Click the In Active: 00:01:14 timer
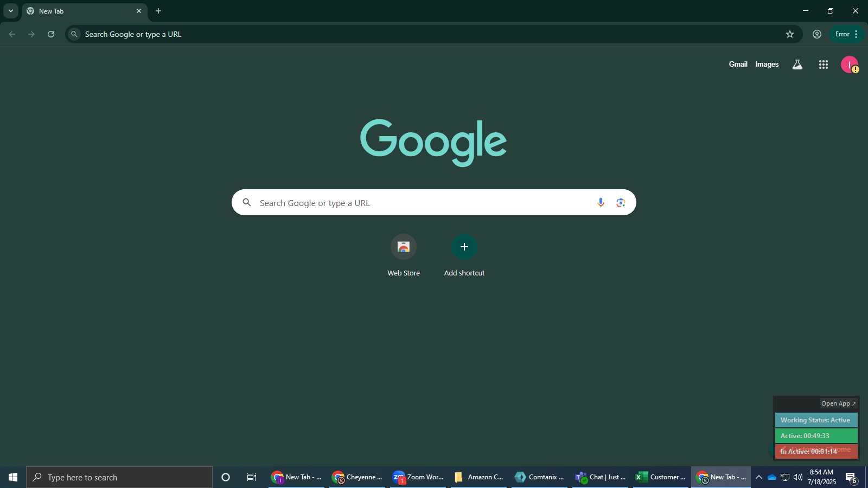The height and width of the screenshot is (488, 868). tap(816, 451)
